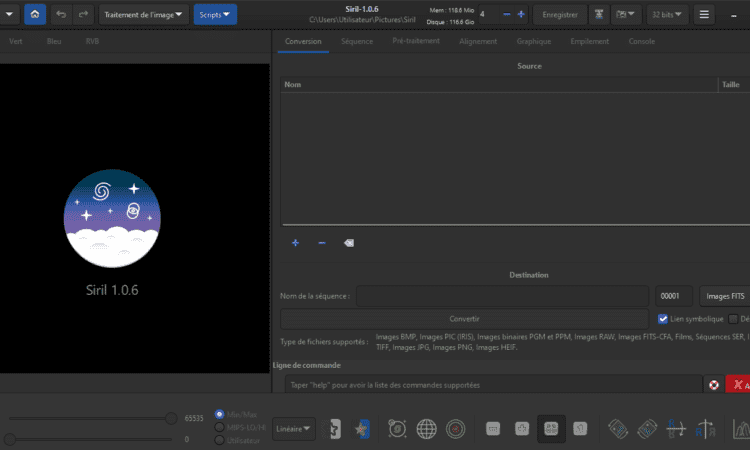
Task: Activate the photometry target icon
Action: click(x=455, y=429)
